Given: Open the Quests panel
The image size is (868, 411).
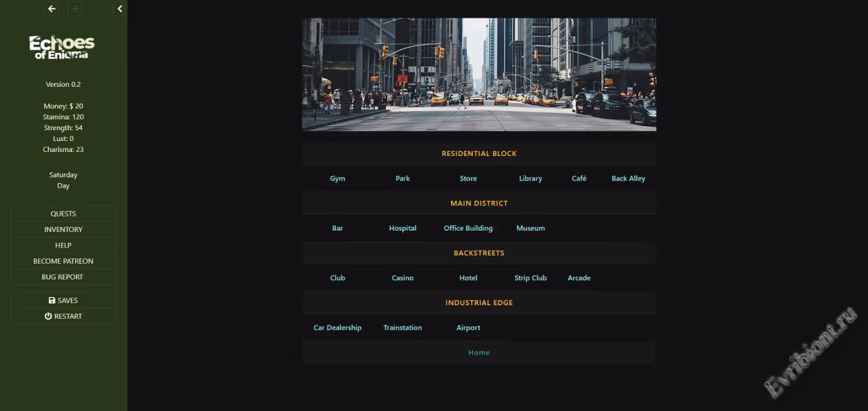Looking at the screenshot, I should 63,214.
